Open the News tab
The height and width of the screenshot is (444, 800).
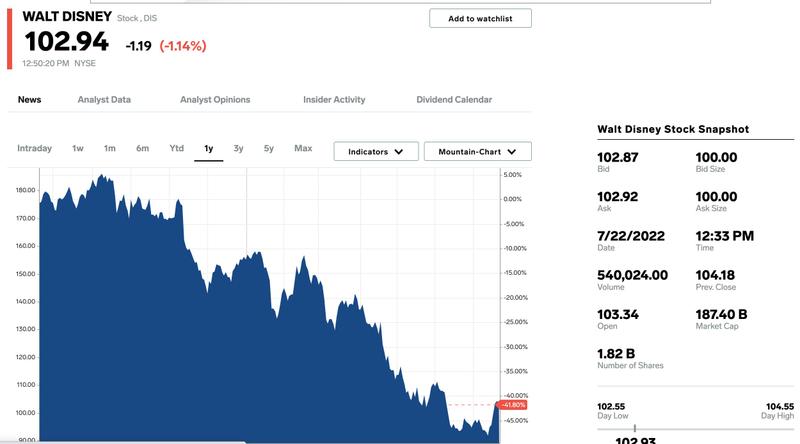point(30,100)
